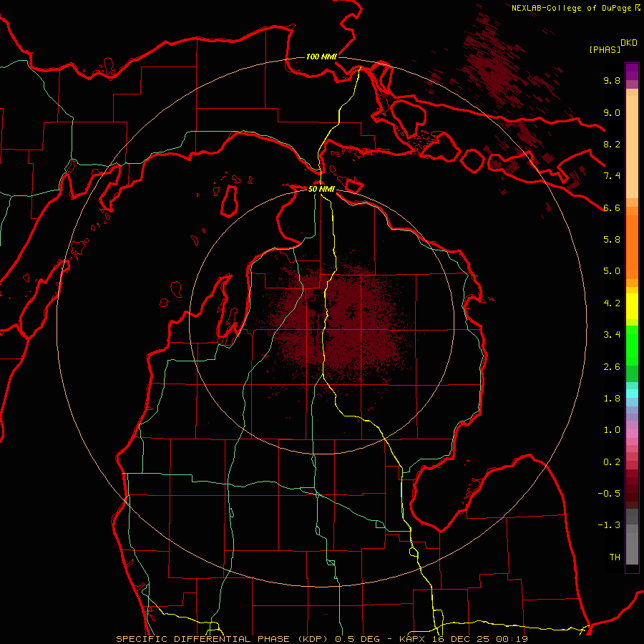644x644 pixels.
Task: Click SPECIFIC DIFFERENTIAL PHASE (KDP) caption text
Action: pyautogui.click(x=223, y=639)
